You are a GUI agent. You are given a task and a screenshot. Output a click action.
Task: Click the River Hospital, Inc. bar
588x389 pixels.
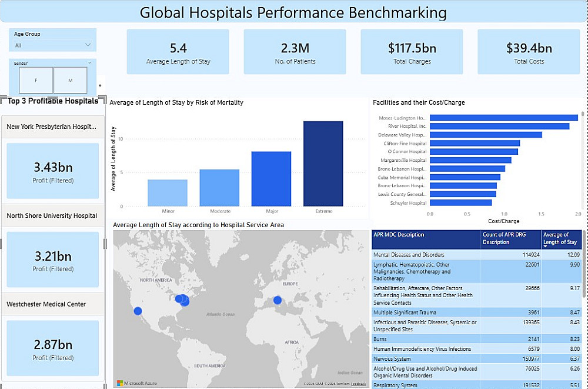[x=499, y=126]
